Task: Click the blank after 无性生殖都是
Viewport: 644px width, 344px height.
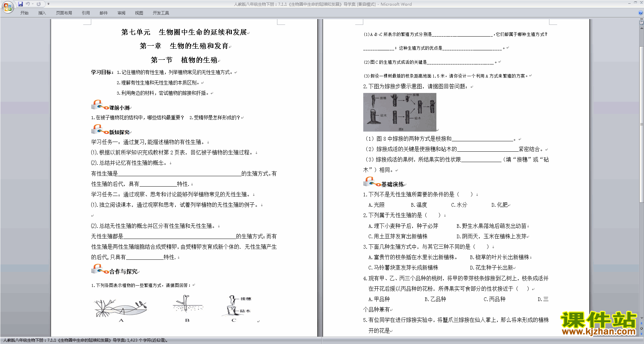Action: point(180,237)
